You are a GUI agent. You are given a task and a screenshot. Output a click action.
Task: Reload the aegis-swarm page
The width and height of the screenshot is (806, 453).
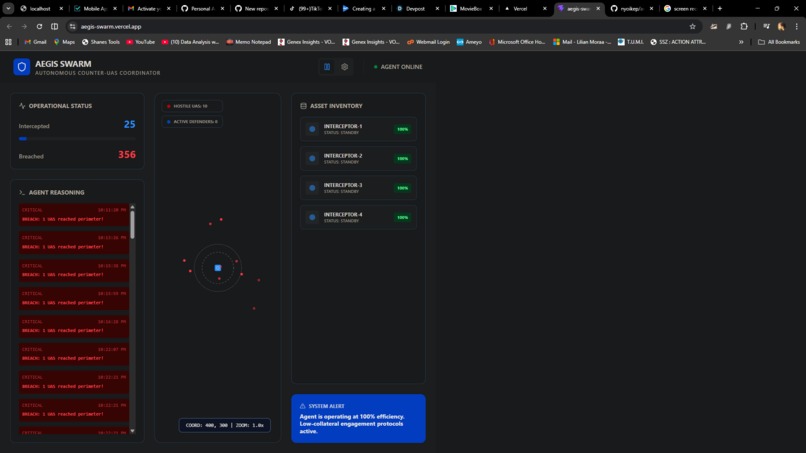pyautogui.click(x=39, y=26)
